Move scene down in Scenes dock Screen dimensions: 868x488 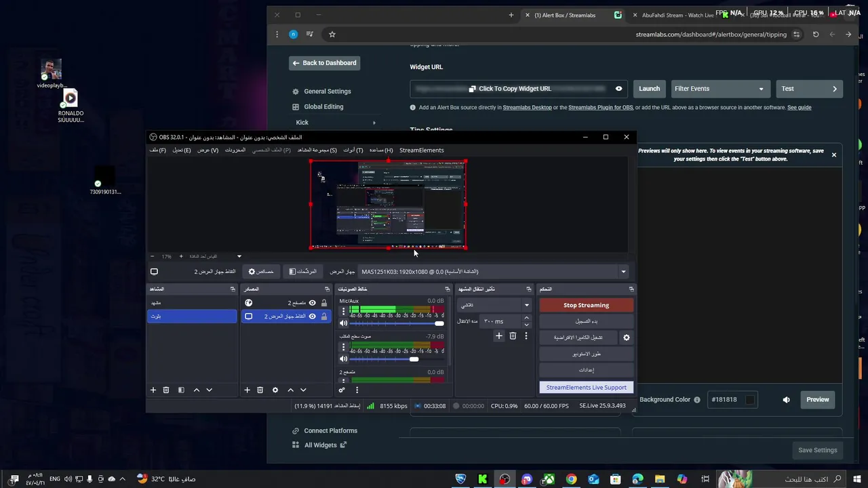[x=209, y=390]
